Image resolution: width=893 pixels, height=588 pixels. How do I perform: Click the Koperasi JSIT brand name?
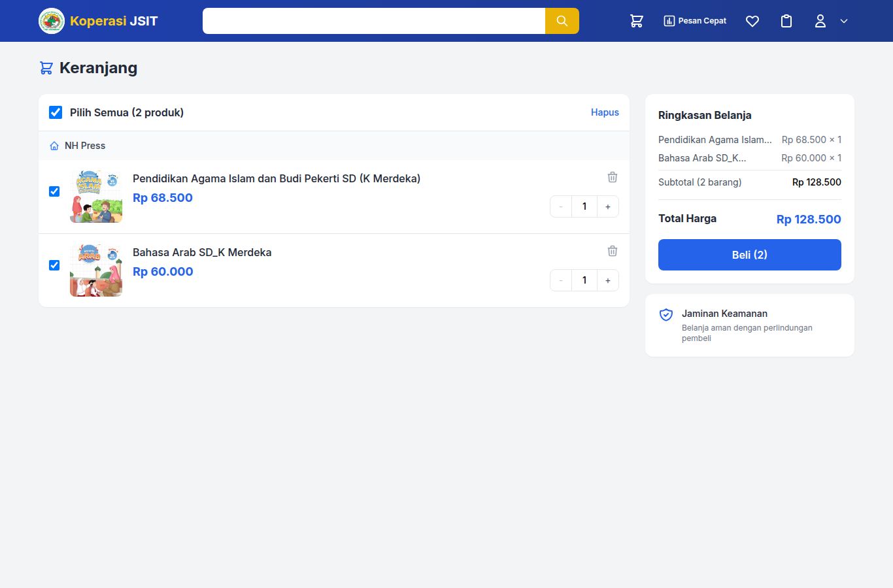coord(114,21)
